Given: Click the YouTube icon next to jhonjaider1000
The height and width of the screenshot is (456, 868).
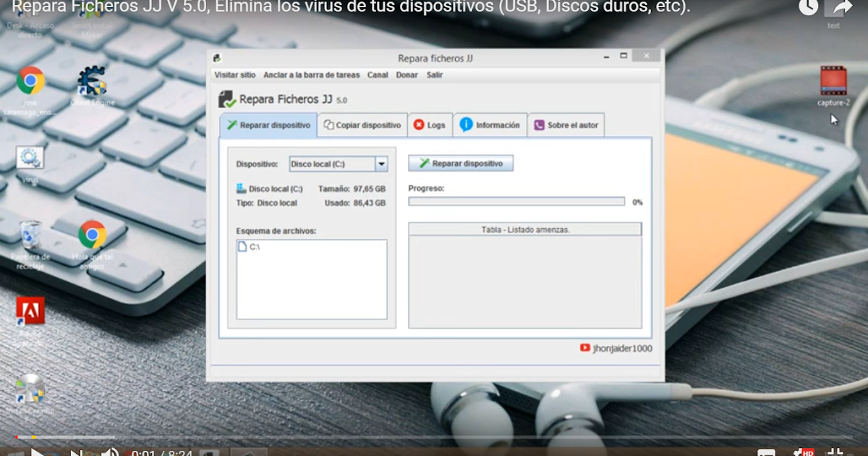Looking at the screenshot, I should pyautogui.click(x=584, y=348).
